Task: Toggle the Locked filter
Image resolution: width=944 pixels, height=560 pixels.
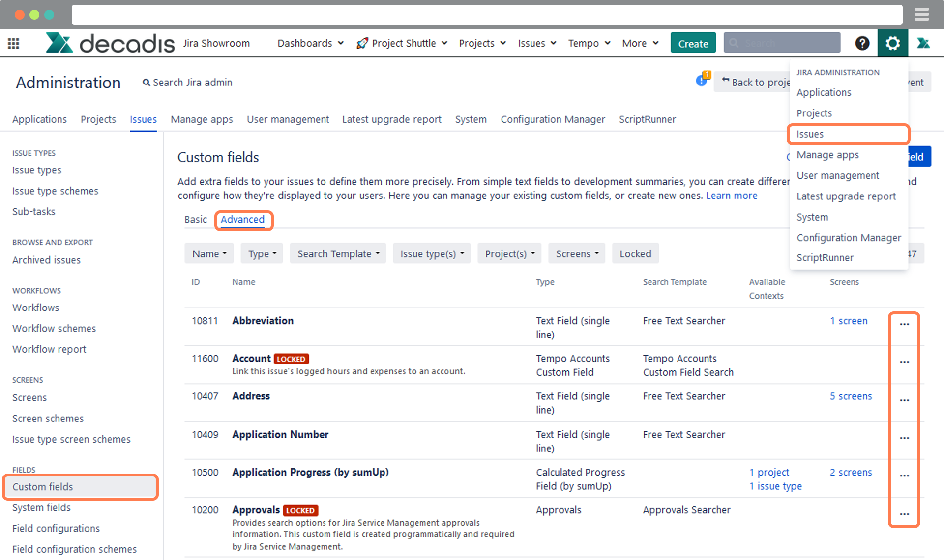Action: coord(635,253)
